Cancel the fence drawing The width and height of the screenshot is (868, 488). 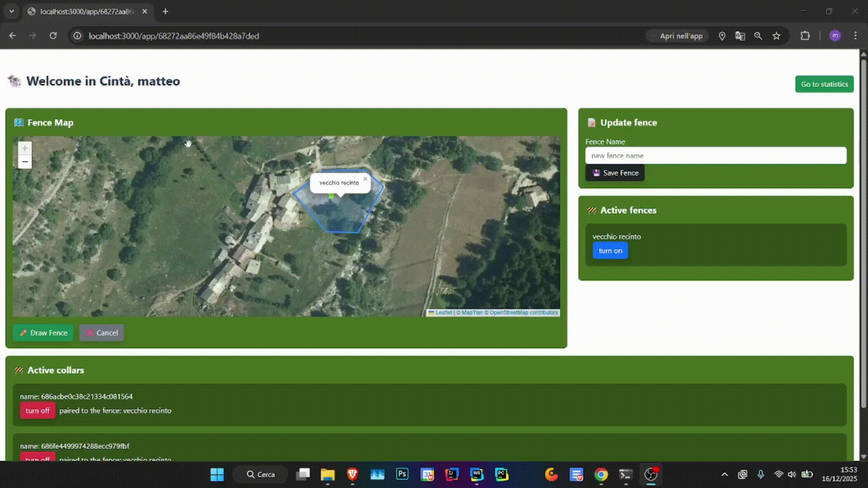click(102, 333)
